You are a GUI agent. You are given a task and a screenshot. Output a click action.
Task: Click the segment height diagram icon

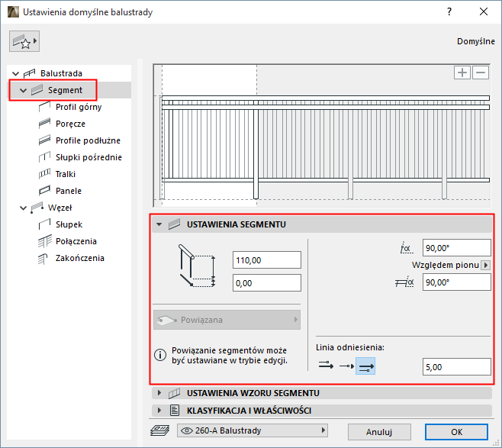tap(196, 266)
